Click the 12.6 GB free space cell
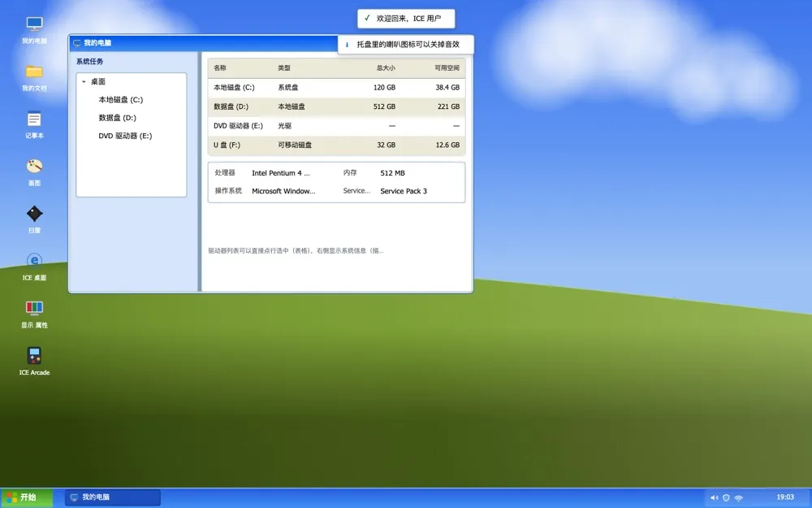Screen dimensions: 812x508 pos(447,145)
